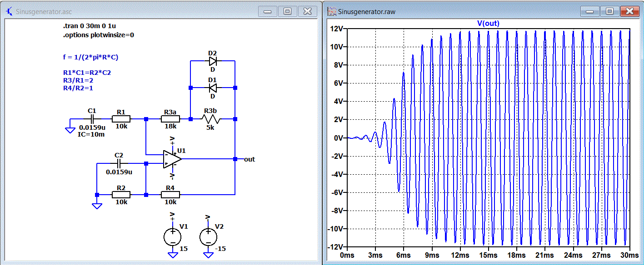Select diode D2 in the schematic
Image resolution: width=644 pixels, height=265 pixels.
212,60
